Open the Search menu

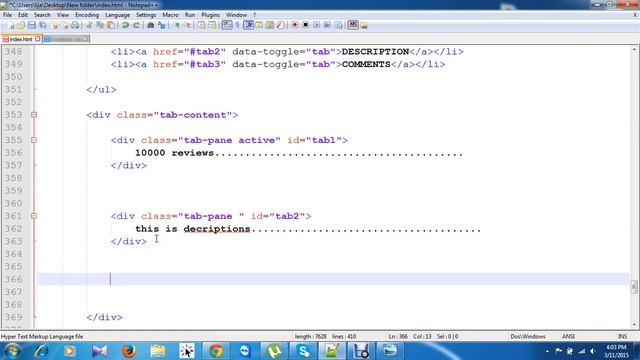42,15
